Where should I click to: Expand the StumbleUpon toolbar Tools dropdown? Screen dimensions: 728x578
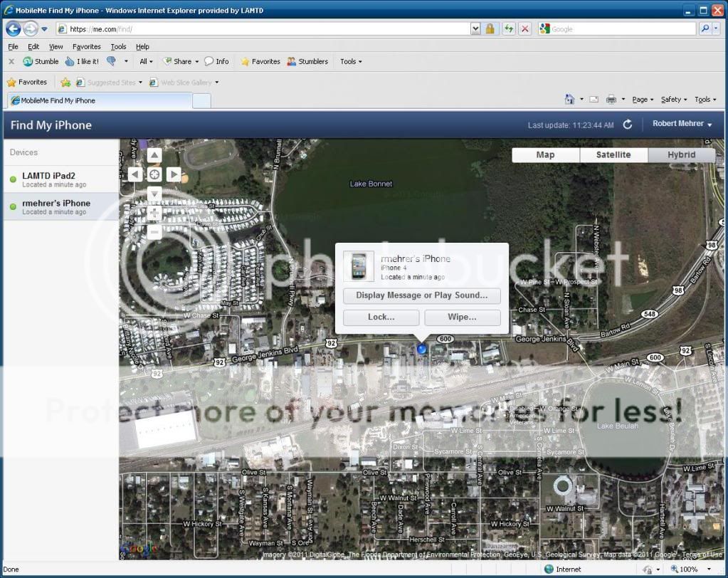(x=351, y=61)
